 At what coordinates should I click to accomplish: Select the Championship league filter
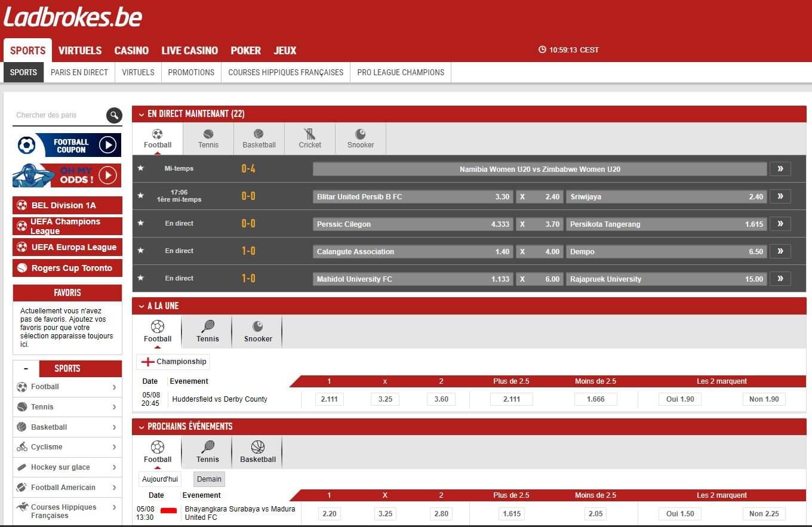(173, 362)
